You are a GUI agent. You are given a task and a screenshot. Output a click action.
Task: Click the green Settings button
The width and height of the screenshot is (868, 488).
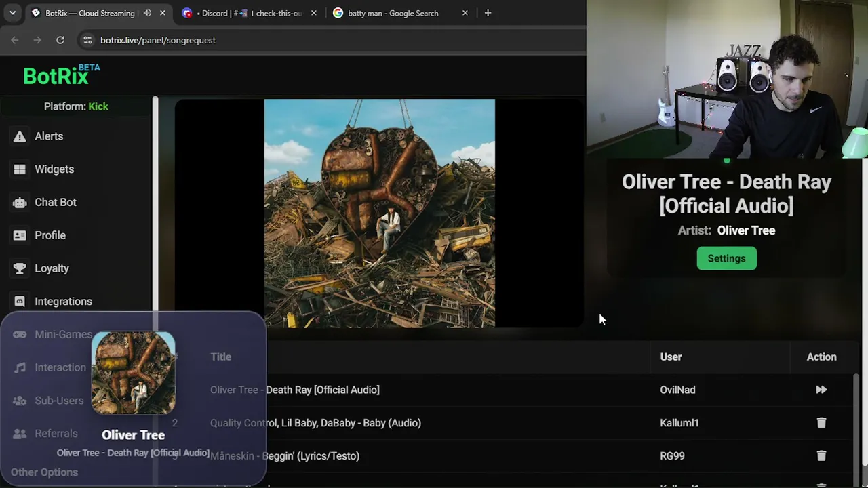(x=726, y=258)
